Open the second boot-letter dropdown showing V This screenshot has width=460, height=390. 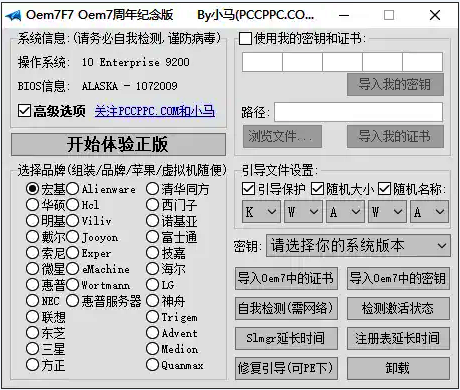[x=303, y=212]
